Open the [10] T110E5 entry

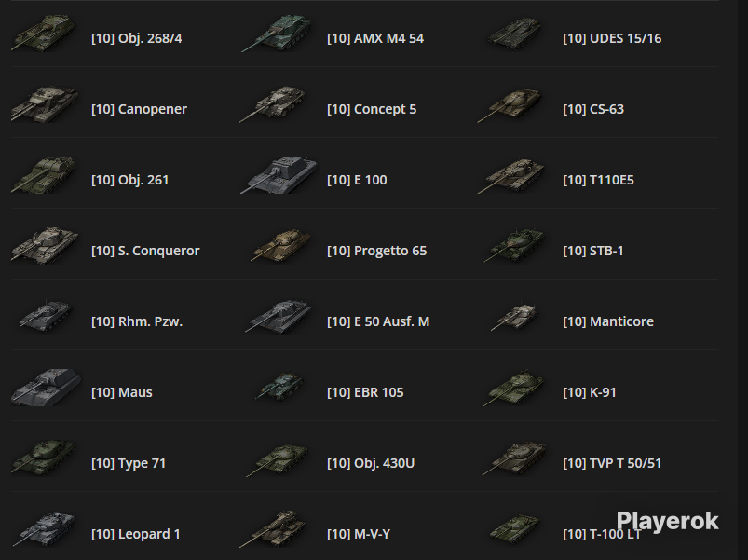tap(598, 181)
